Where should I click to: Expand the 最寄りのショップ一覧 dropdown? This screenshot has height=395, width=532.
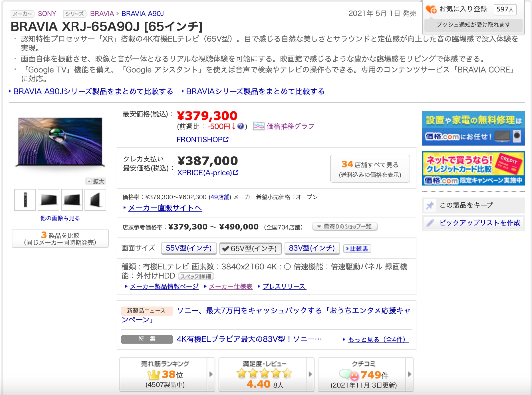(345, 227)
